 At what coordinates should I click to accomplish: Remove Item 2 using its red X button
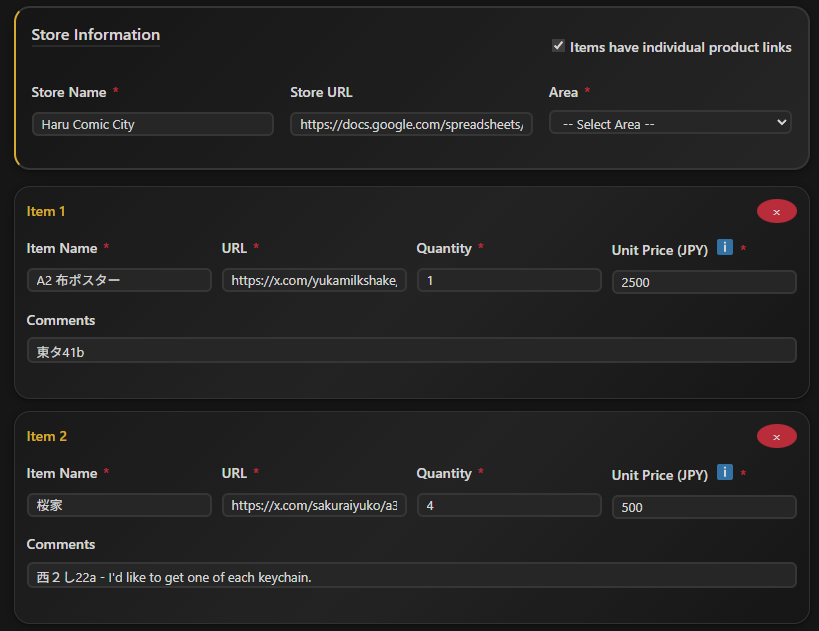click(777, 436)
